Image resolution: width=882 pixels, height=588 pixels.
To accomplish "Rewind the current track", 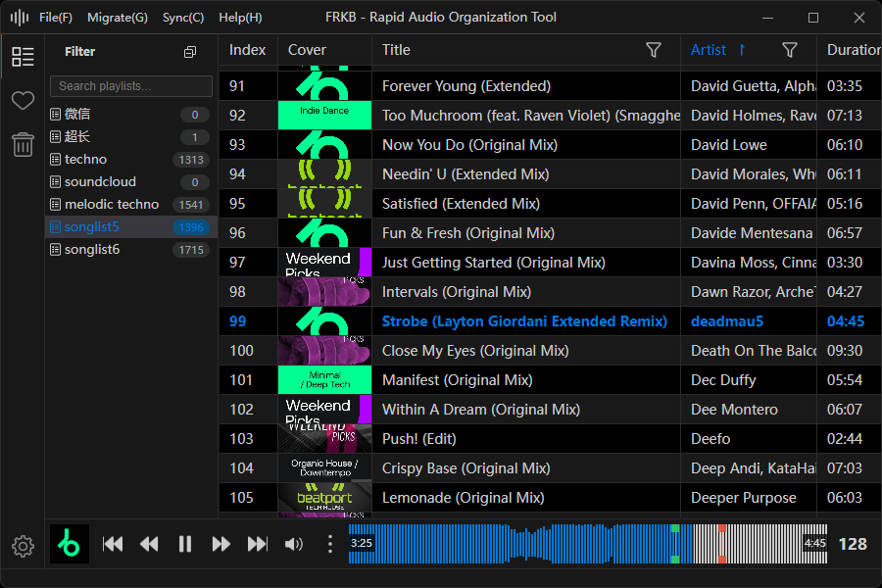I will [x=149, y=544].
